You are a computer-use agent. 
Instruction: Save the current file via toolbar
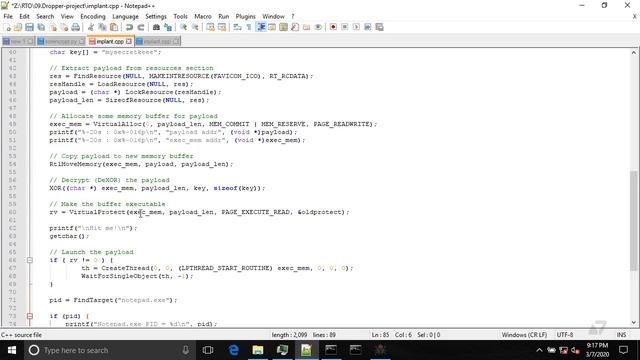[x=29, y=27]
